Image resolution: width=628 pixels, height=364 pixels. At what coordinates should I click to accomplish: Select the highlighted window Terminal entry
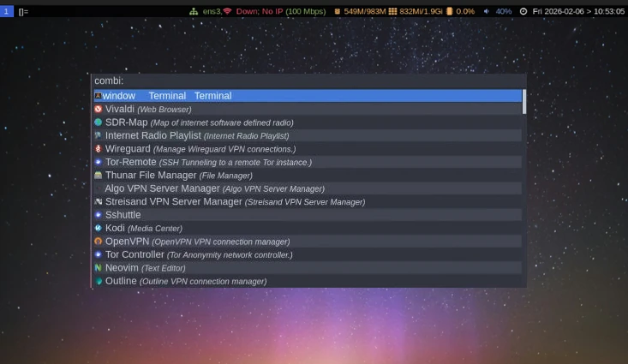point(308,96)
